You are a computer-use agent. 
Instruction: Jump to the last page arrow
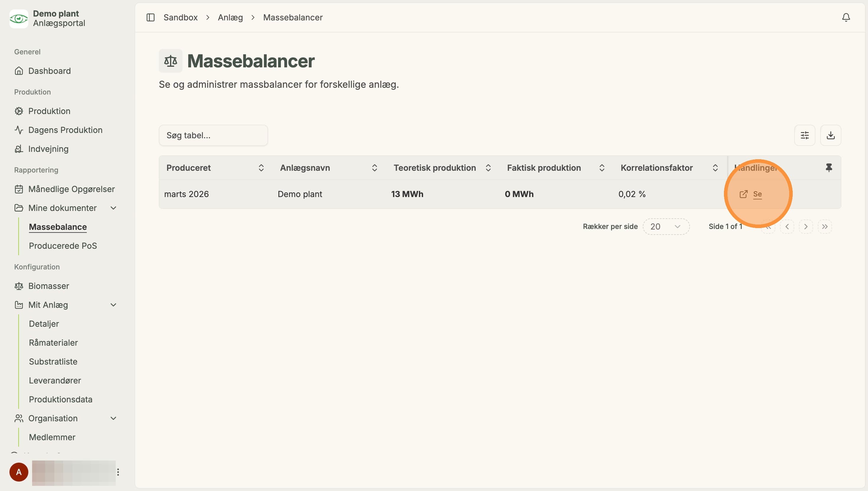825,227
